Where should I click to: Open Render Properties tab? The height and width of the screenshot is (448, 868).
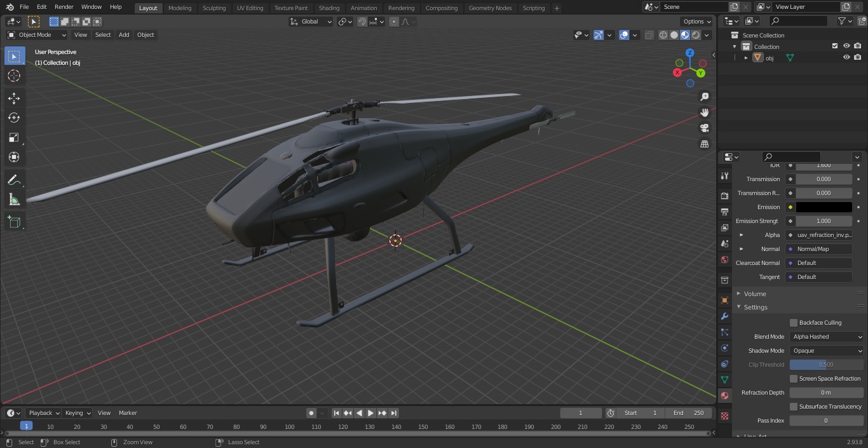(x=724, y=196)
